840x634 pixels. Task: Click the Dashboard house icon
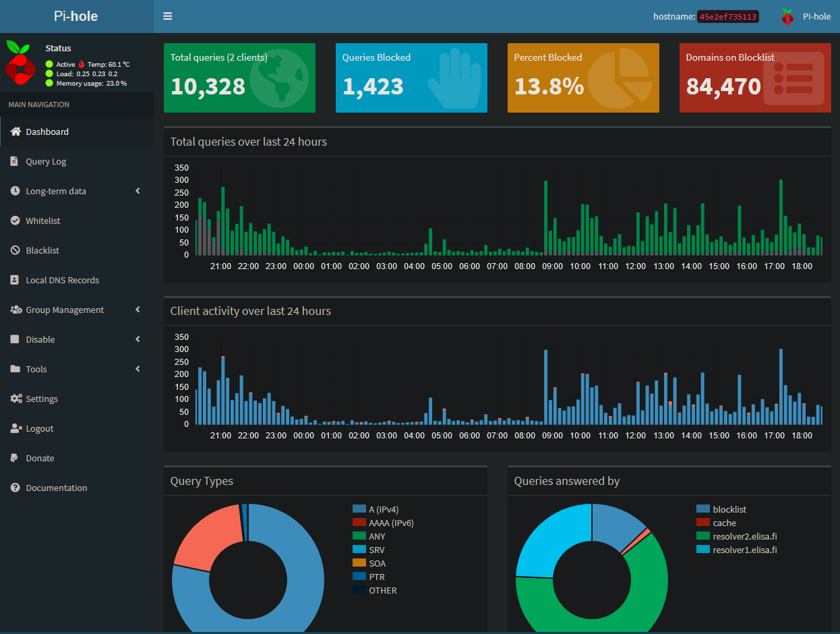click(16, 132)
